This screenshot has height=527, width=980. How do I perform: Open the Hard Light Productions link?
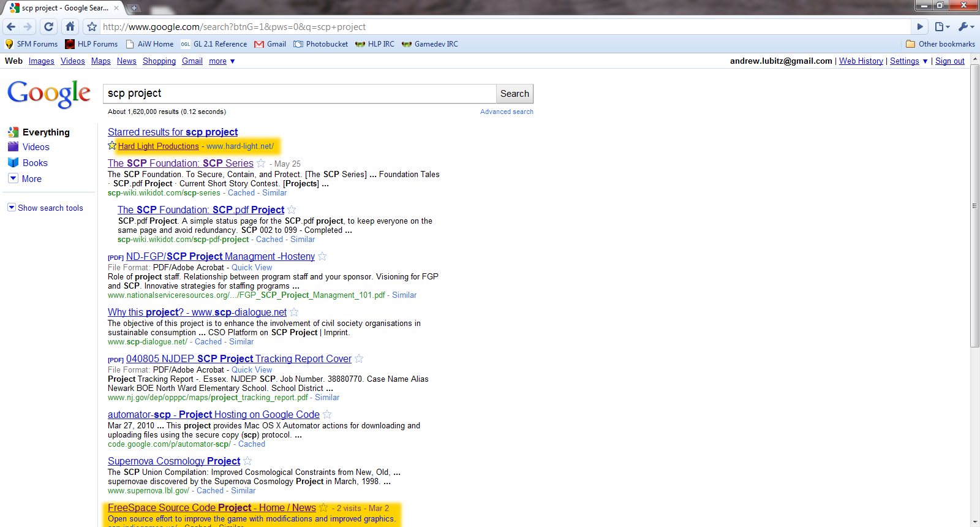[x=159, y=146]
